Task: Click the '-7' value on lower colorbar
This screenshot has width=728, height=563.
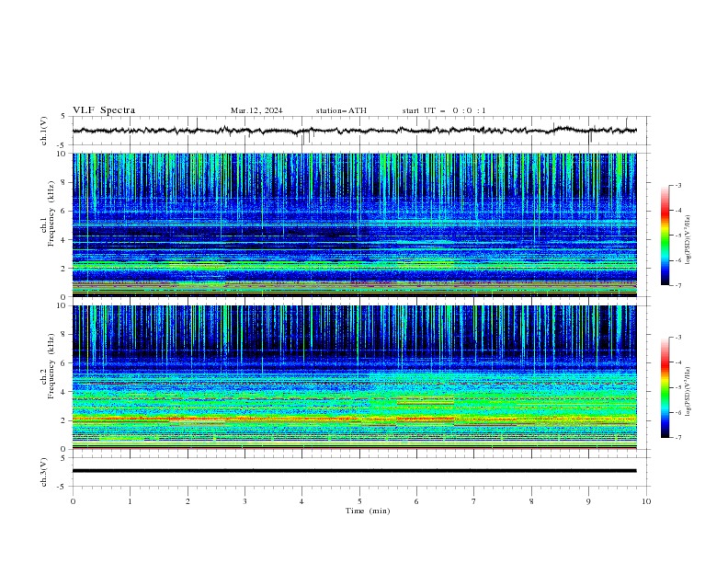Action: click(677, 438)
